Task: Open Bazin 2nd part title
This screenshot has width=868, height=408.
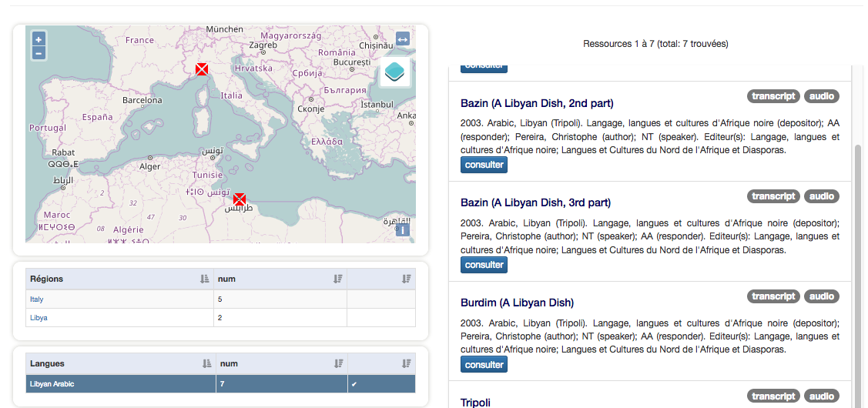Action: (537, 103)
